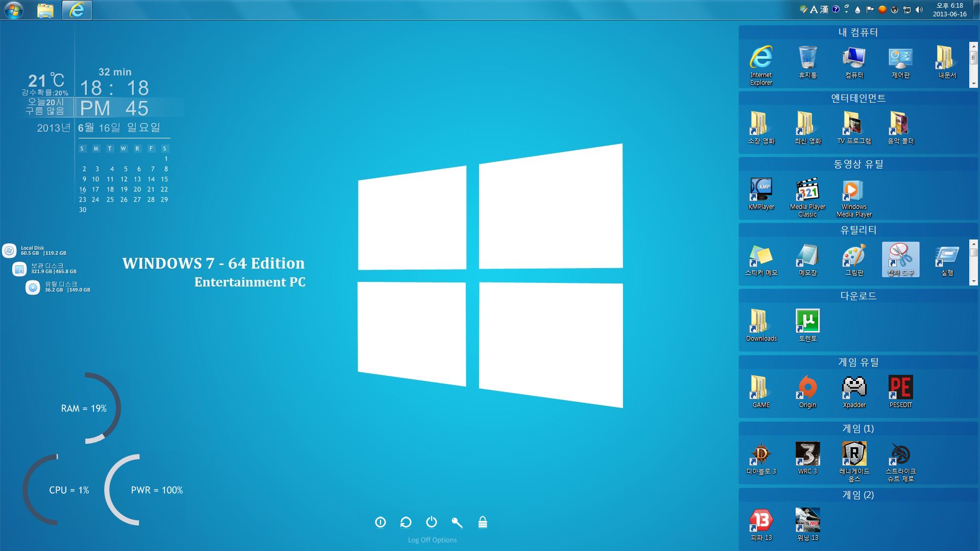Viewport: 980px width, 551px height.
Task: Open the 실행 run shortcut
Action: pyautogui.click(x=947, y=260)
